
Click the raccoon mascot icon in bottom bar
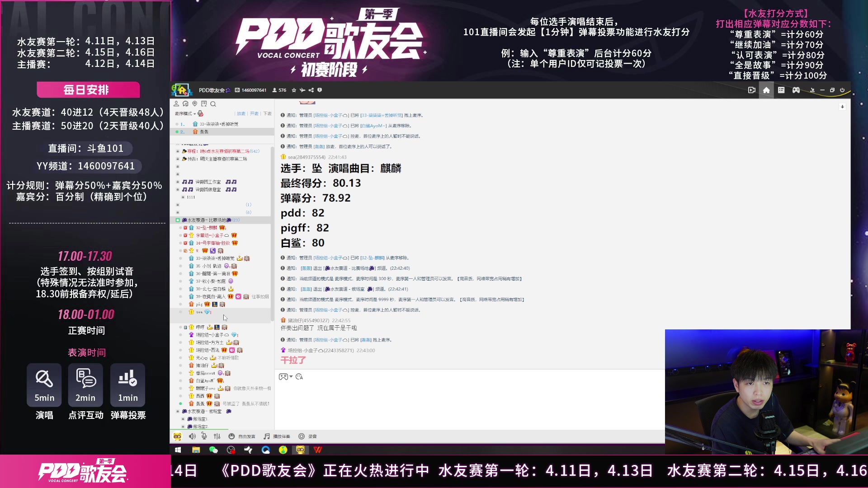177,436
